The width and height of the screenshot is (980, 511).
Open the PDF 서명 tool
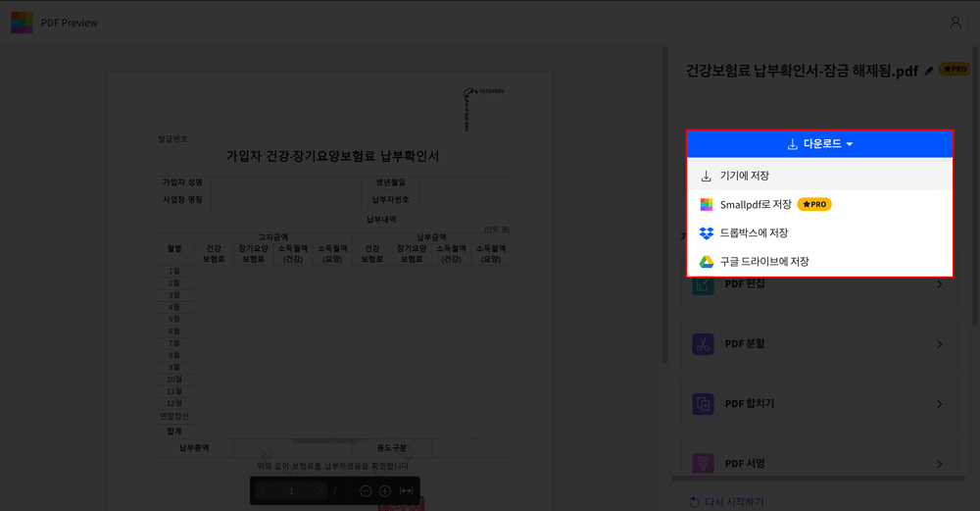coord(819,464)
